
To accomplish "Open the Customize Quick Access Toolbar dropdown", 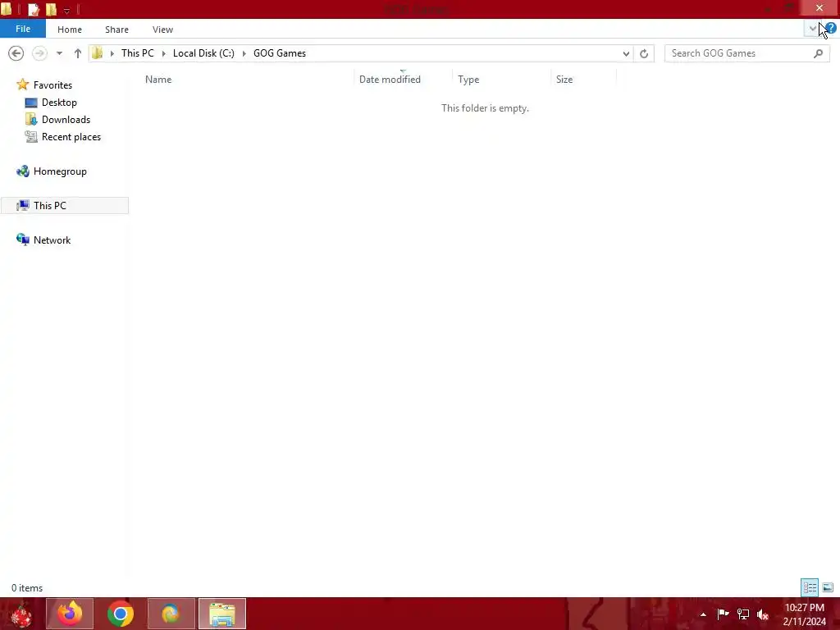I will click(66, 10).
